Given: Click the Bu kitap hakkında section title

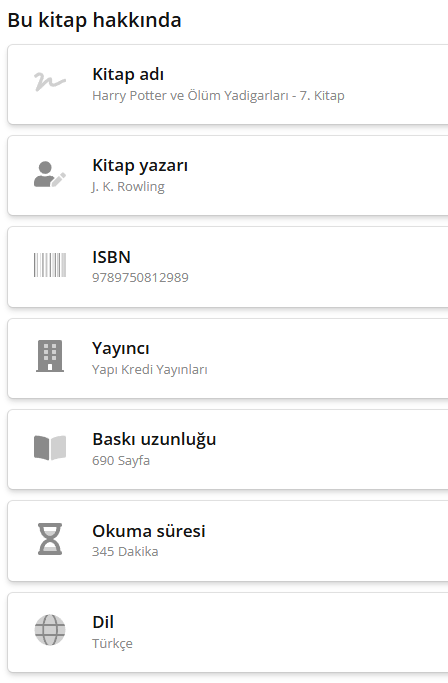Looking at the screenshot, I should pos(94,20).
